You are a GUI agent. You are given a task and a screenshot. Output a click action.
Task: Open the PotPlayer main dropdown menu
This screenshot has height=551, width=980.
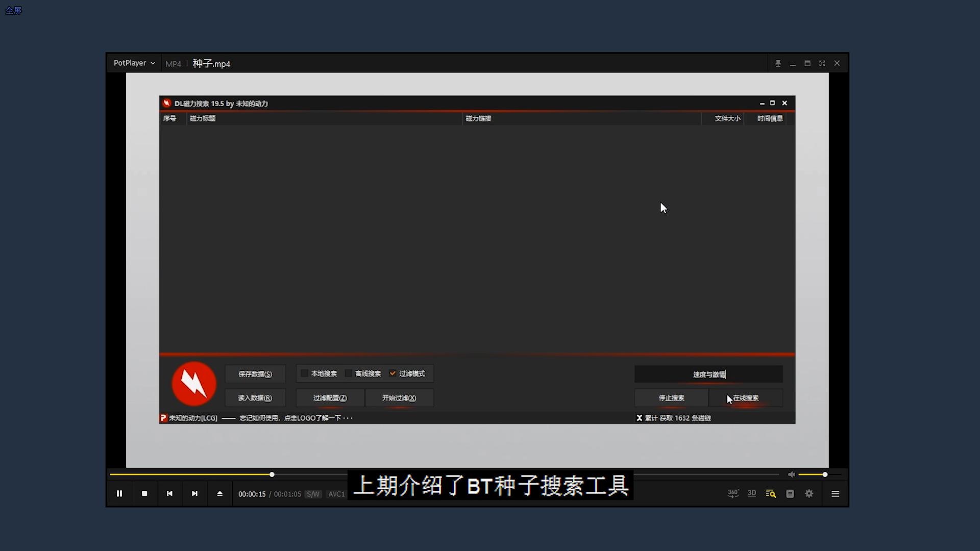[x=134, y=63]
